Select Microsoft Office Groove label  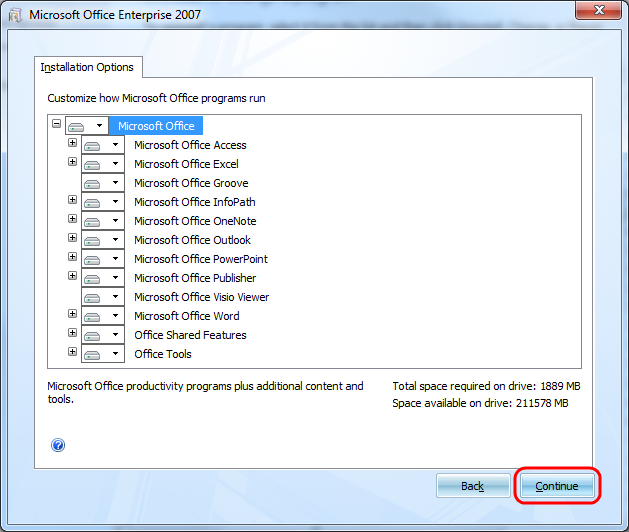pyautogui.click(x=191, y=183)
